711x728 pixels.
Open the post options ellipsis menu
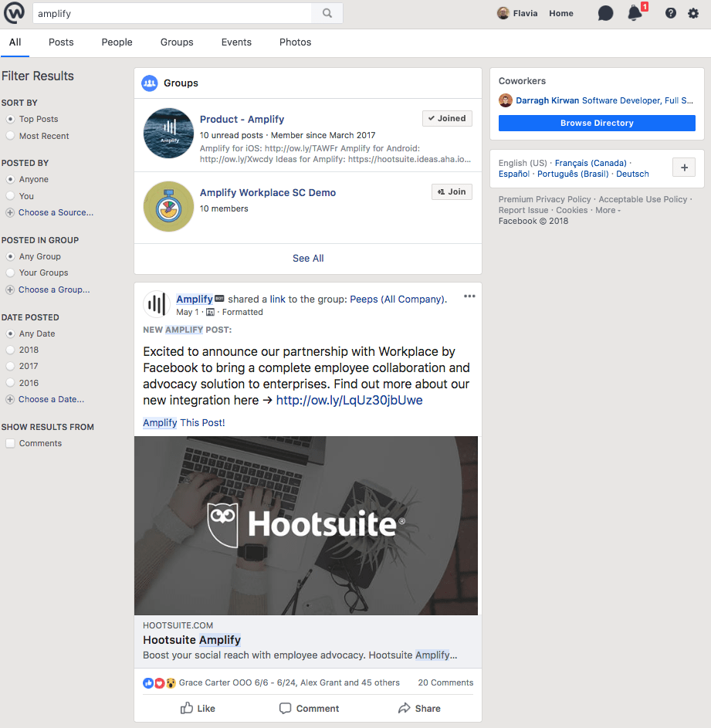(469, 296)
